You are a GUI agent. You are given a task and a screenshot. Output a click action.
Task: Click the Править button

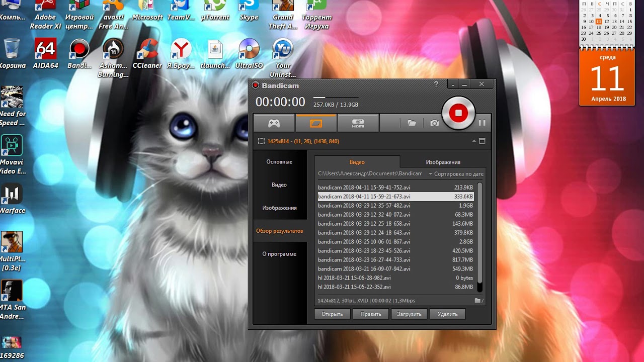tap(370, 314)
